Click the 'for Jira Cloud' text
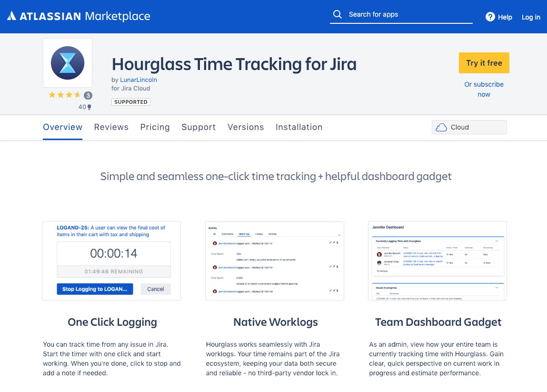This screenshot has width=547, height=392. pos(131,89)
